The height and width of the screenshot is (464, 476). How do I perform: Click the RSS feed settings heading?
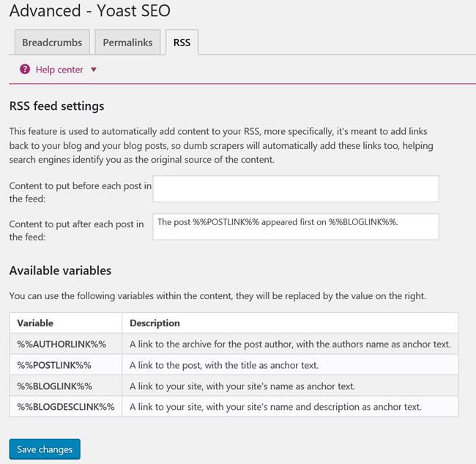(57, 106)
